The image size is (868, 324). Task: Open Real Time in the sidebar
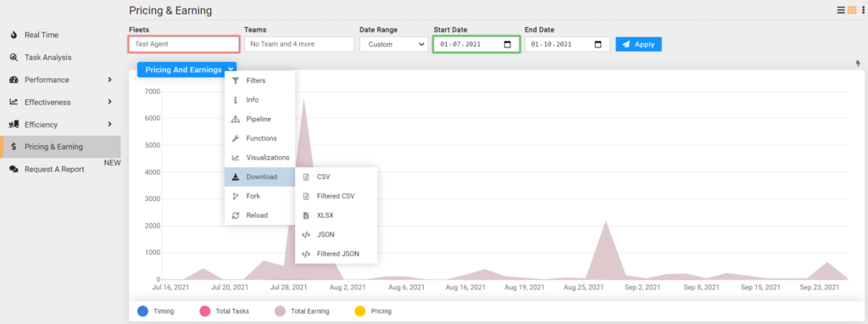60,35
